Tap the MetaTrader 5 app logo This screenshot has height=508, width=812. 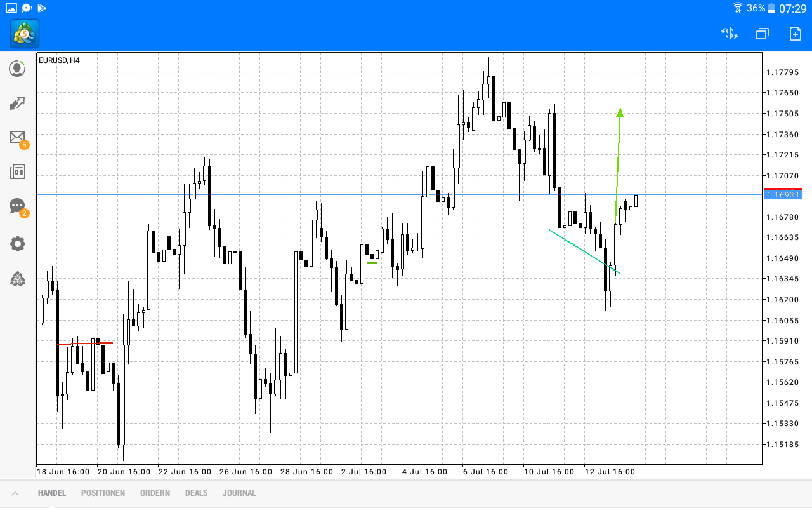[x=24, y=34]
